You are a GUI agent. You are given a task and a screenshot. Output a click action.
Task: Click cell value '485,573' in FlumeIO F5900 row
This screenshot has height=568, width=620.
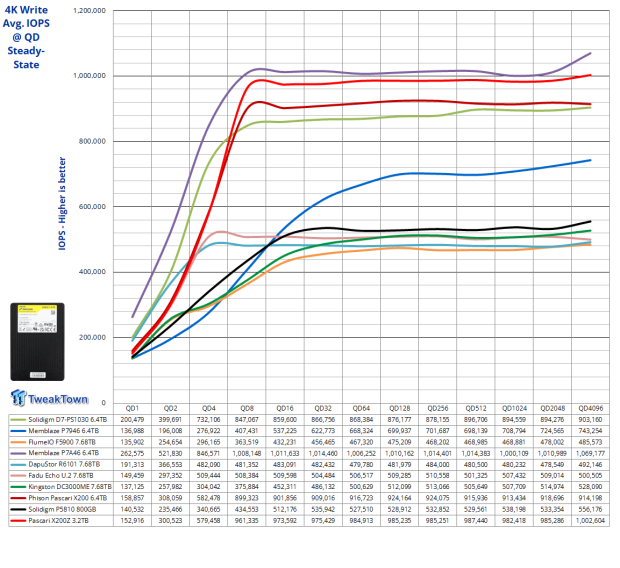(x=591, y=442)
